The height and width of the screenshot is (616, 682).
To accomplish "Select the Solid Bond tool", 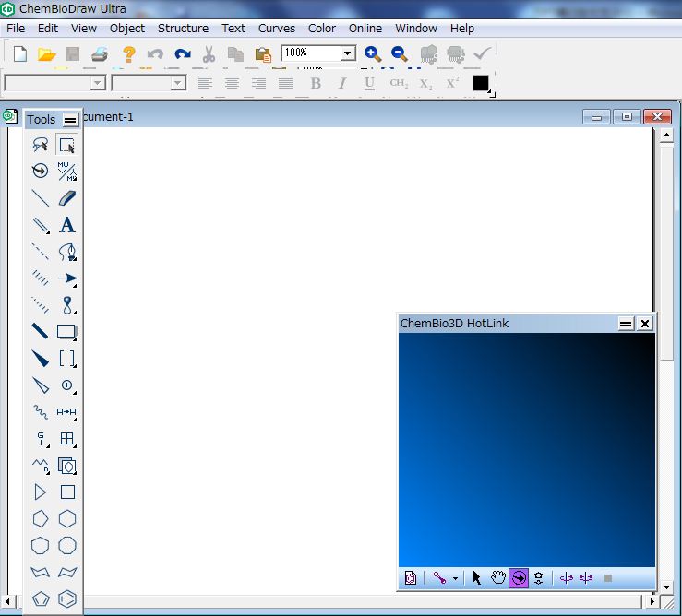I will click(x=41, y=197).
